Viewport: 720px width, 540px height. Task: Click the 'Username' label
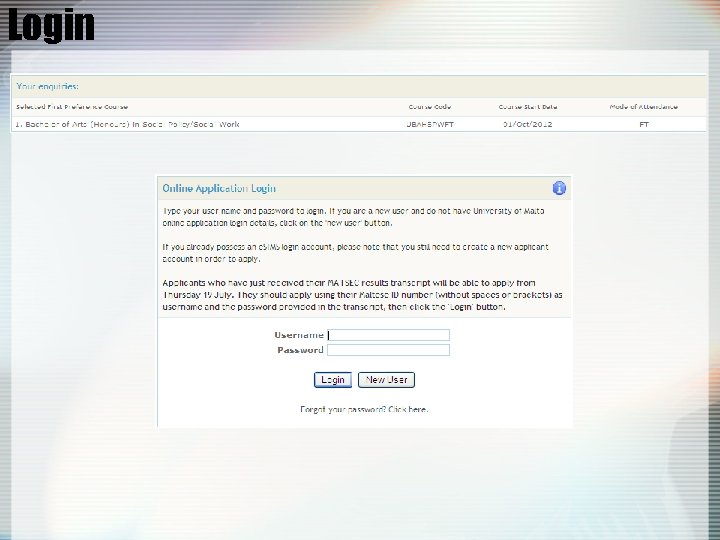[x=299, y=335]
